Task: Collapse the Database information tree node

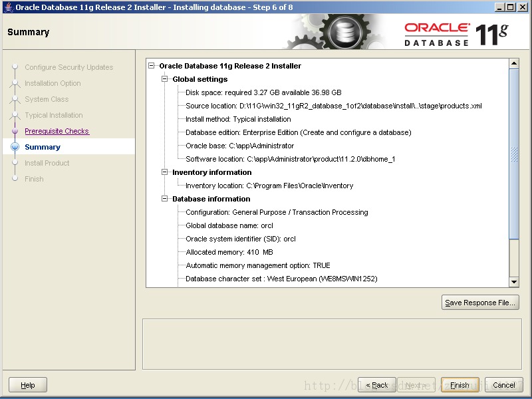Action: (166, 199)
